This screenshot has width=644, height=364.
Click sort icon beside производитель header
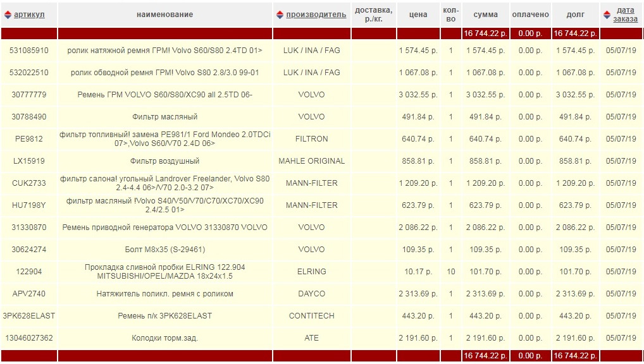point(280,15)
